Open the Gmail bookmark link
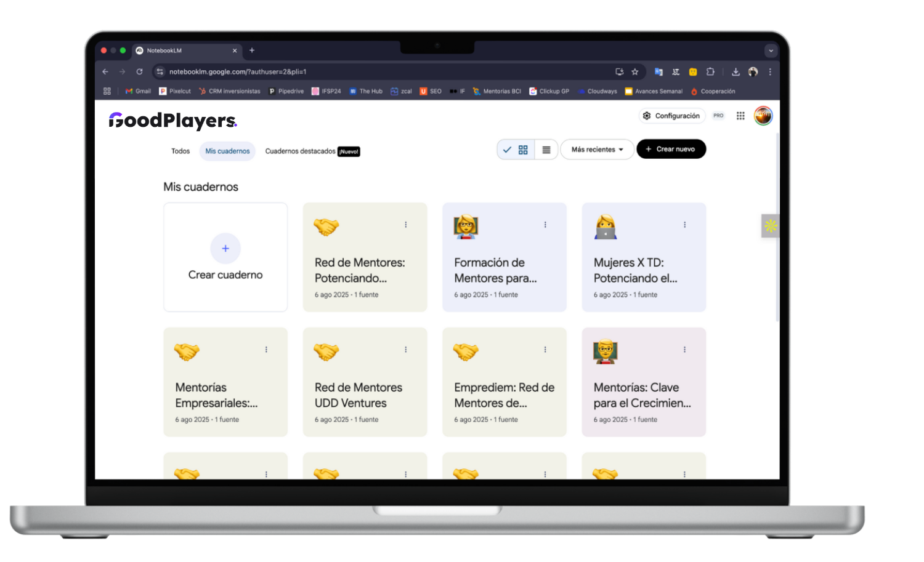 [x=137, y=91]
